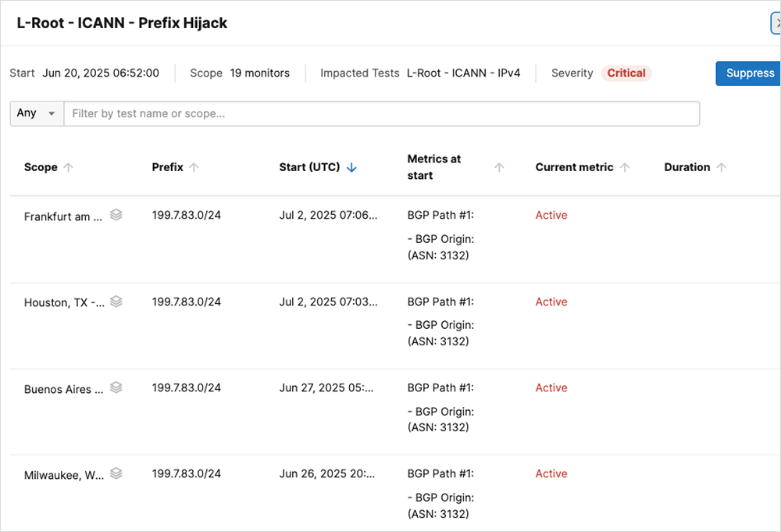The height and width of the screenshot is (532, 781).
Task: Toggle Start (UTC) descending sort arrow
Action: pos(351,167)
